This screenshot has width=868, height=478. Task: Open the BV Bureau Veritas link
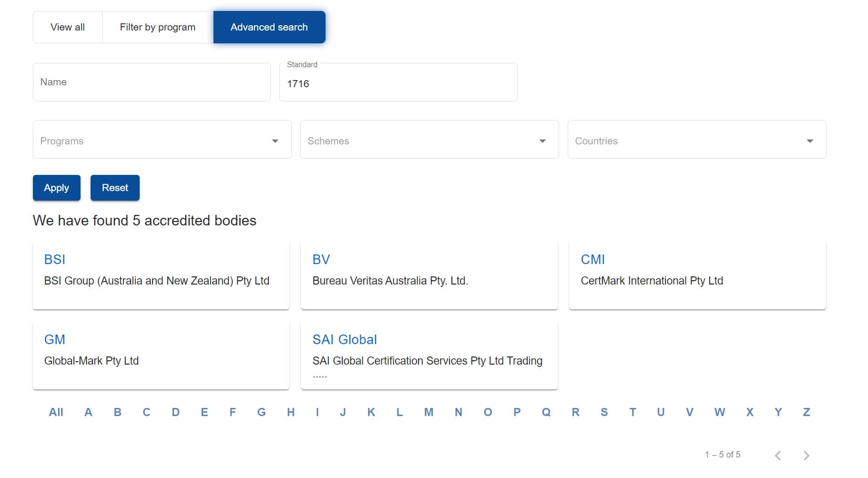click(321, 259)
